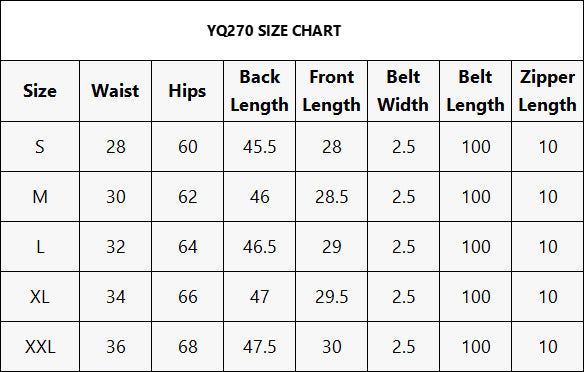
Task: Click the YQ270 SIZE CHART title
Action: [x=274, y=31]
